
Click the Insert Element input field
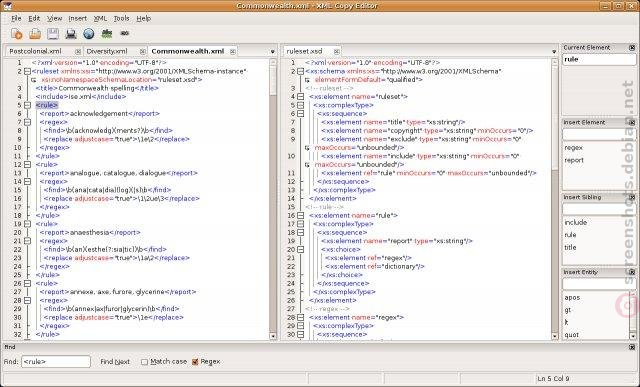[599, 134]
